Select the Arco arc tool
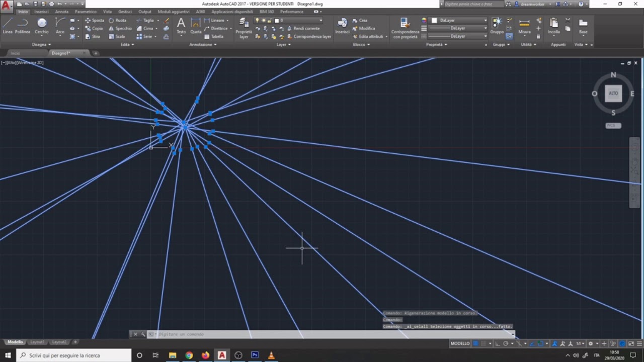This screenshot has height=362, width=644. pyautogui.click(x=60, y=26)
